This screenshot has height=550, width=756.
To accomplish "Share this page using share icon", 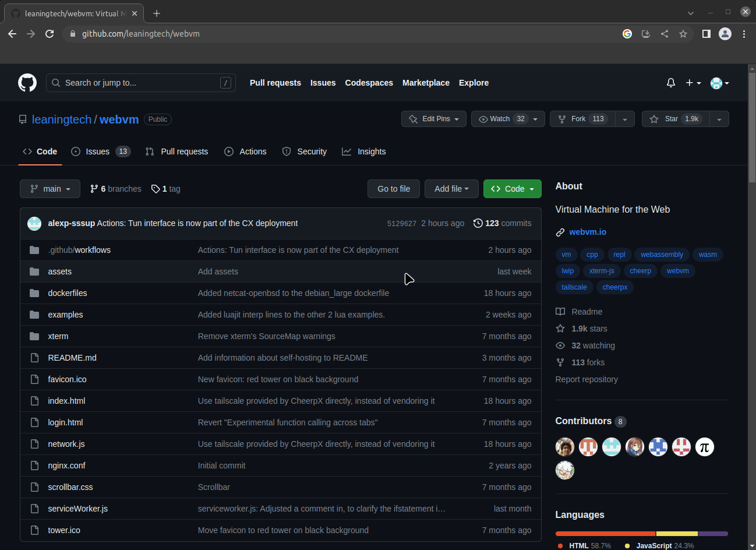I will (x=665, y=34).
